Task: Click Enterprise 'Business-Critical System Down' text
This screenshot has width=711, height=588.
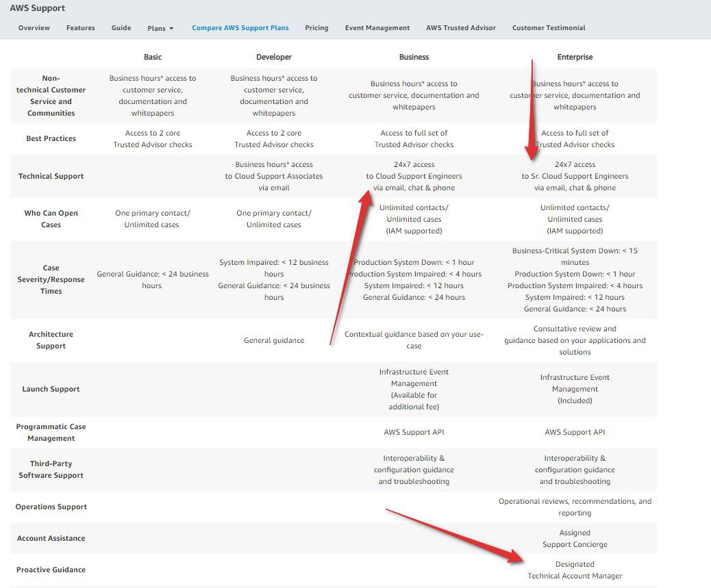Action: [x=575, y=257]
